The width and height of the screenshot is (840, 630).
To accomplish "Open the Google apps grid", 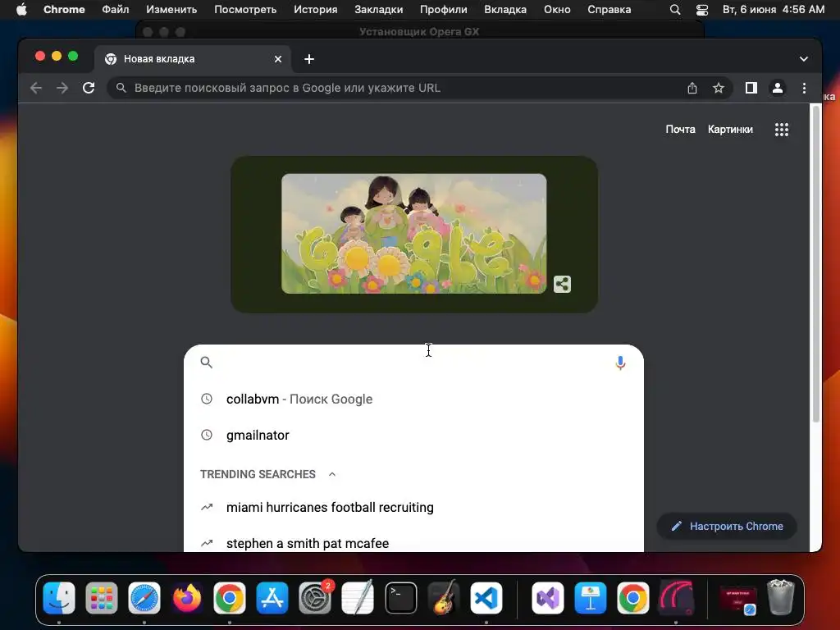I will coord(782,129).
